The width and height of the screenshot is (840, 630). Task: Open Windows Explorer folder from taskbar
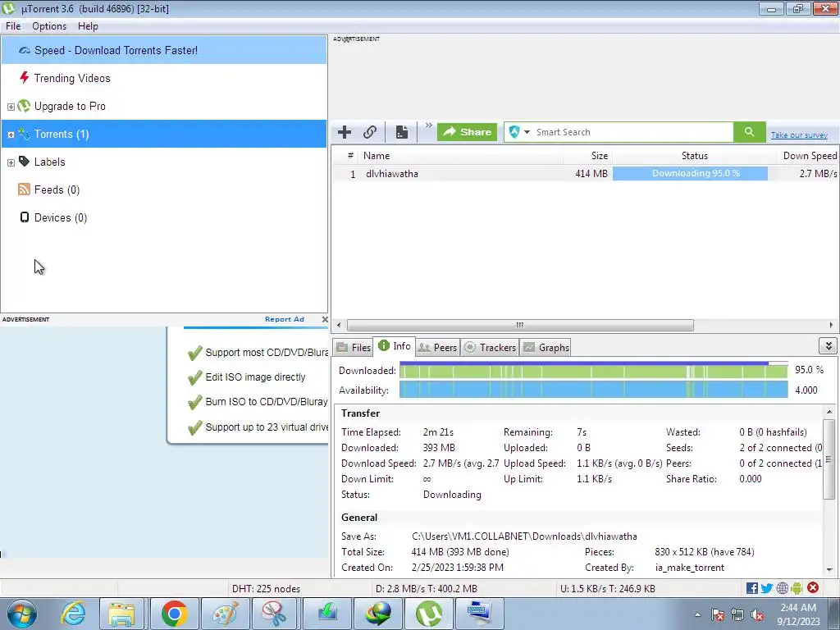[x=121, y=614]
